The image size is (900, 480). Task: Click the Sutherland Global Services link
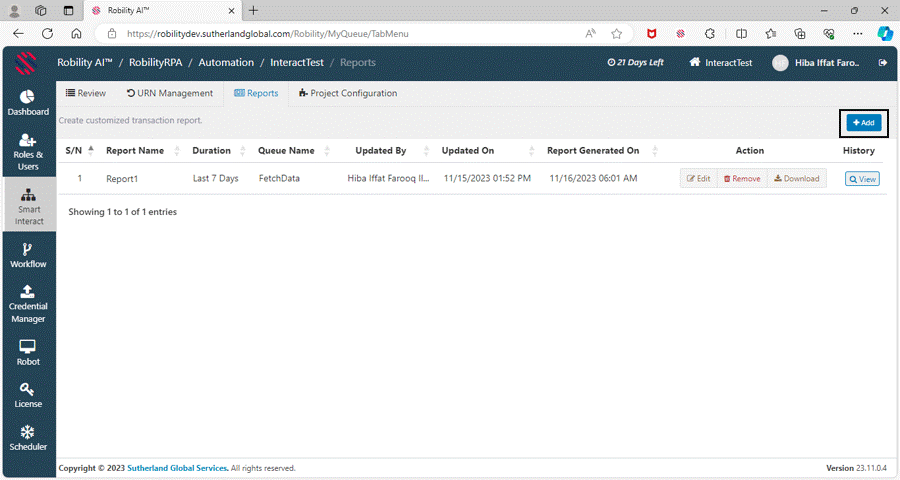pos(178,468)
